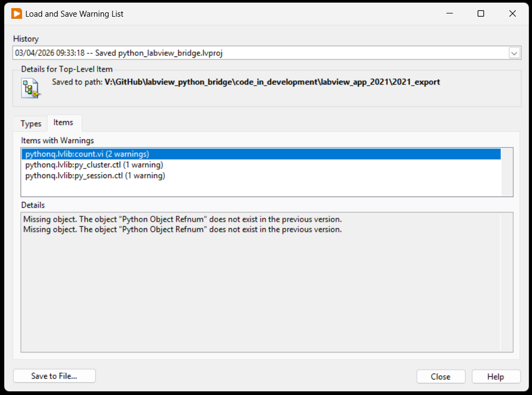The width and height of the screenshot is (532, 395).
Task: Expand the History dropdown arrow
Action: tap(514, 53)
